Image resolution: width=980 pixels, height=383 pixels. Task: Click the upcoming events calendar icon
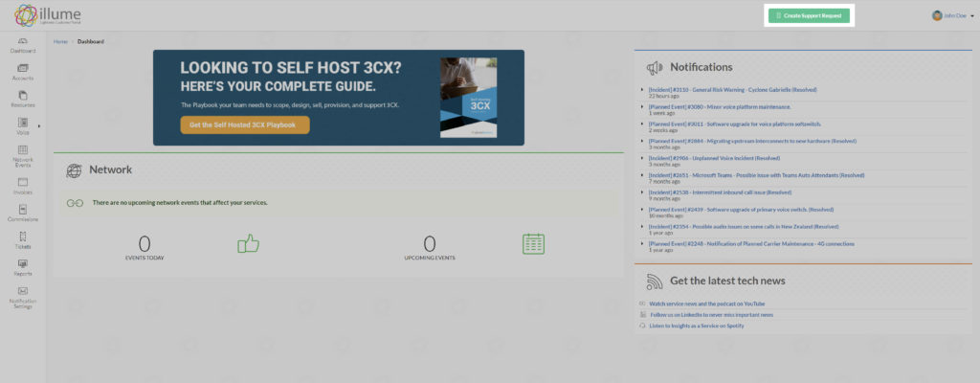[533, 244]
